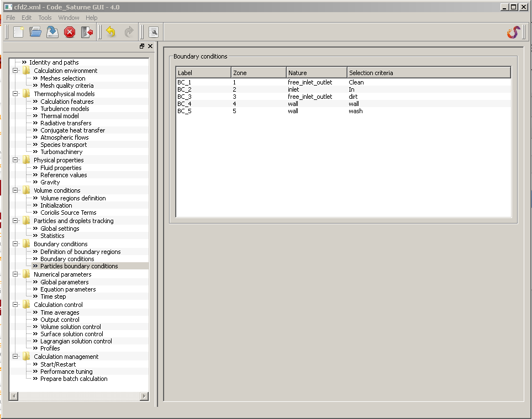Float the navigation dock panel
The height and width of the screenshot is (419, 532).
(x=142, y=46)
